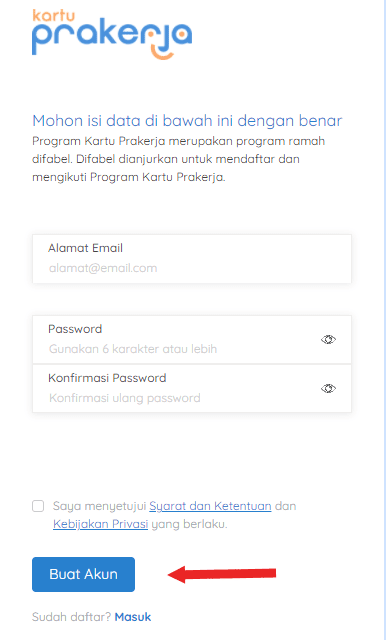Click the 'Gunakan 6 karakter atau lebih' input
Image resolution: width=386 pixels, height=640 pixels.
click(x=182, y=349)
